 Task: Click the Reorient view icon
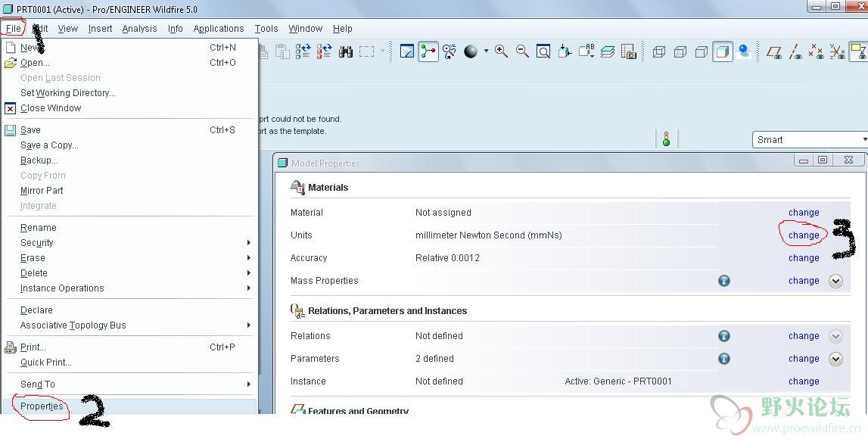565,51
